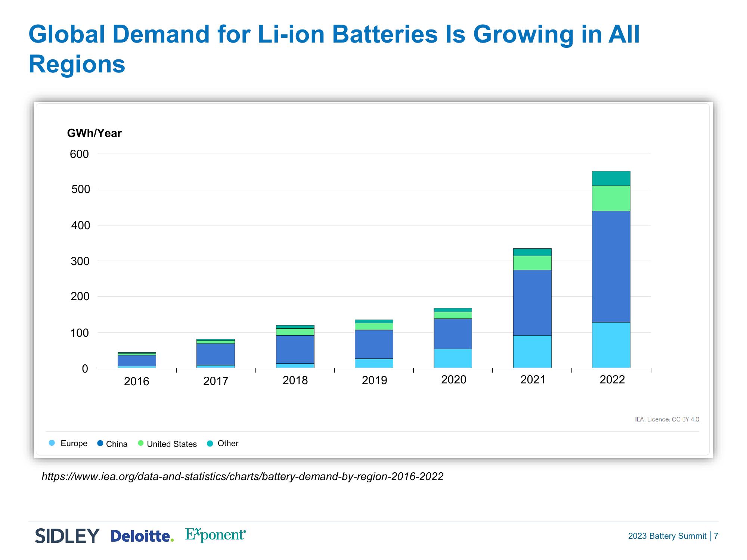Select the 2019 Europe bar segment
This screenshot has width=747, height=560.
point(374,363)
